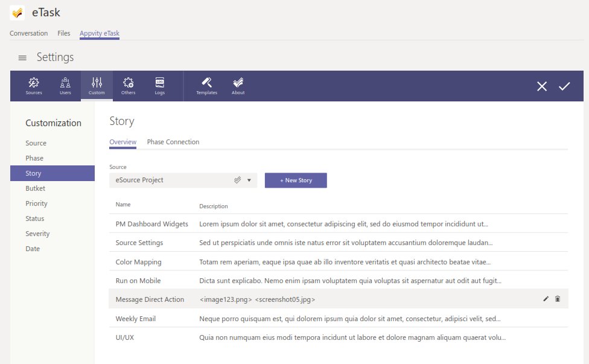
Task: Select the PM Dashboard Widgets story row
Action: (152, 224)
